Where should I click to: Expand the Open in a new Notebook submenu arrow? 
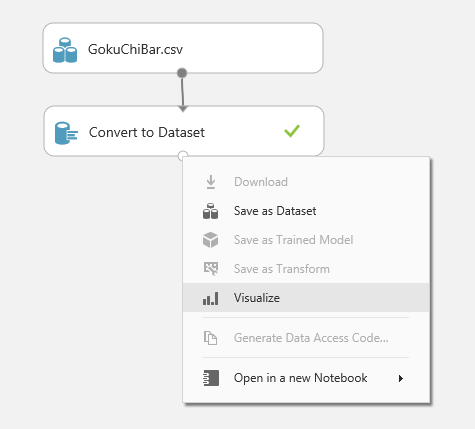click(x=401, y=378)
